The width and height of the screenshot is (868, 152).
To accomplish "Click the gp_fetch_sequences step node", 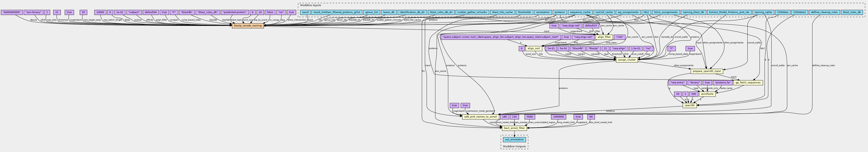I will [748, 83].
